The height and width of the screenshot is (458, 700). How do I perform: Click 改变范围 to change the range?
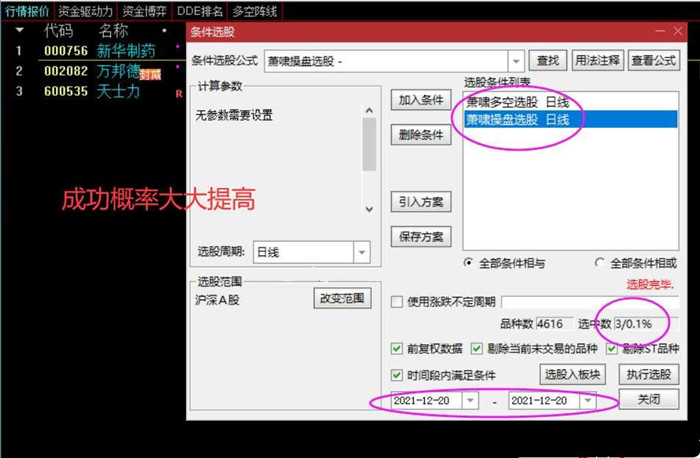[342, 298]
